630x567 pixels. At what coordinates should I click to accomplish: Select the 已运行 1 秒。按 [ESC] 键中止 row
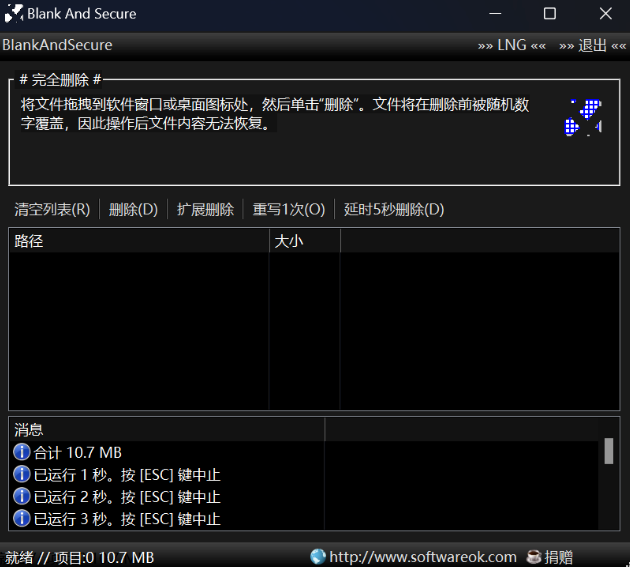click(x=303, y=475)
